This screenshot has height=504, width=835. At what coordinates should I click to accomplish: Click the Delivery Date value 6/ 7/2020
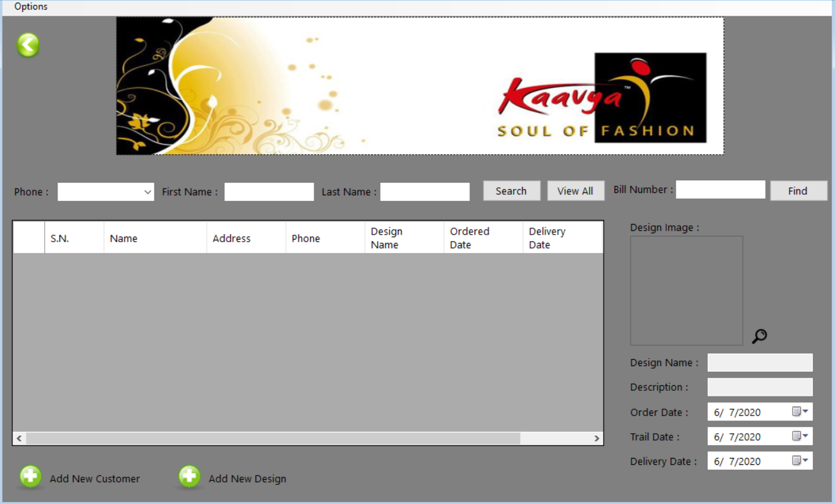pos(737,462)
